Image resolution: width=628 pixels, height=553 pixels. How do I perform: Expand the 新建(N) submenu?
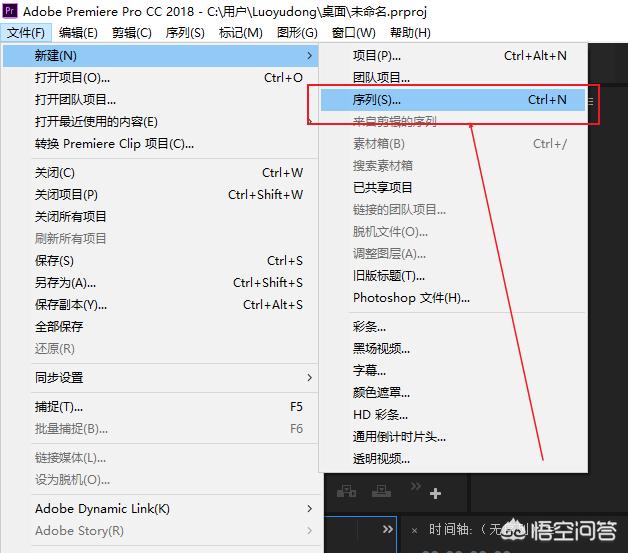161,56
